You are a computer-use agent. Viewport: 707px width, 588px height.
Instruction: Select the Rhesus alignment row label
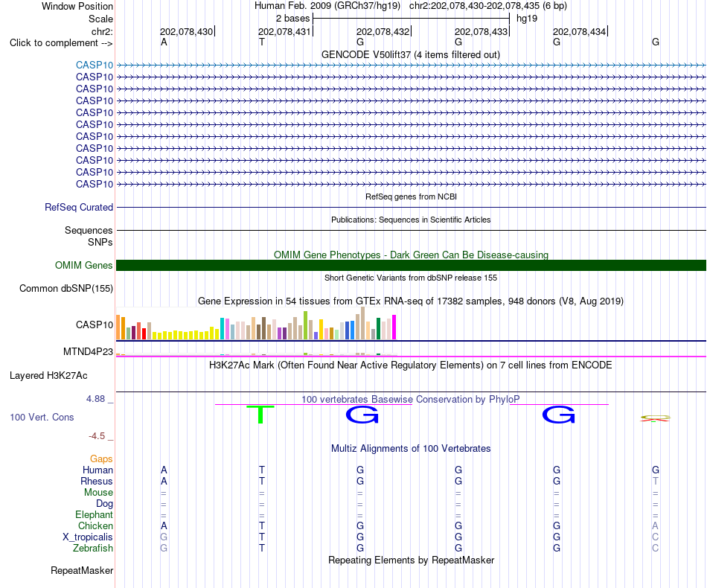(97, 481)
